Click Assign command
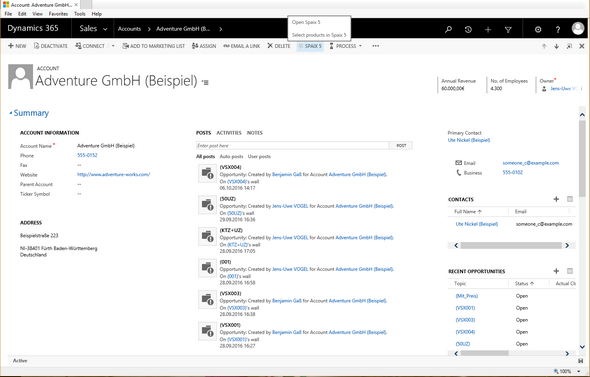 (x=204, y=46)
